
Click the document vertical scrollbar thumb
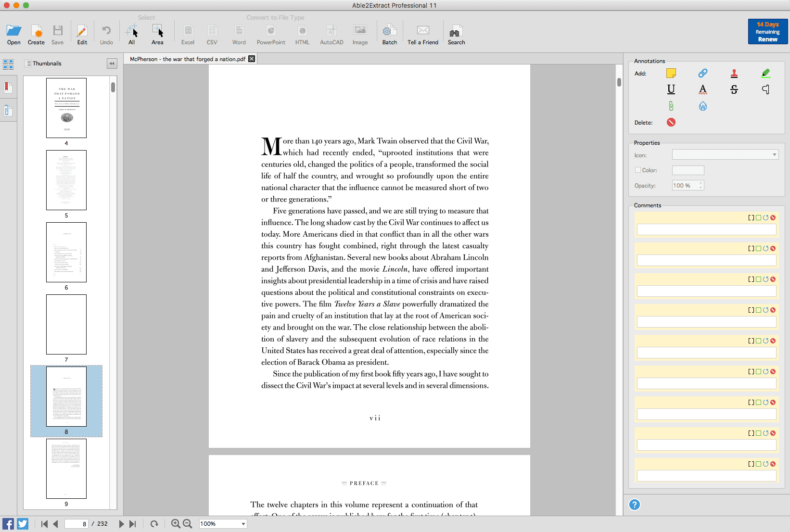(619, 82)
